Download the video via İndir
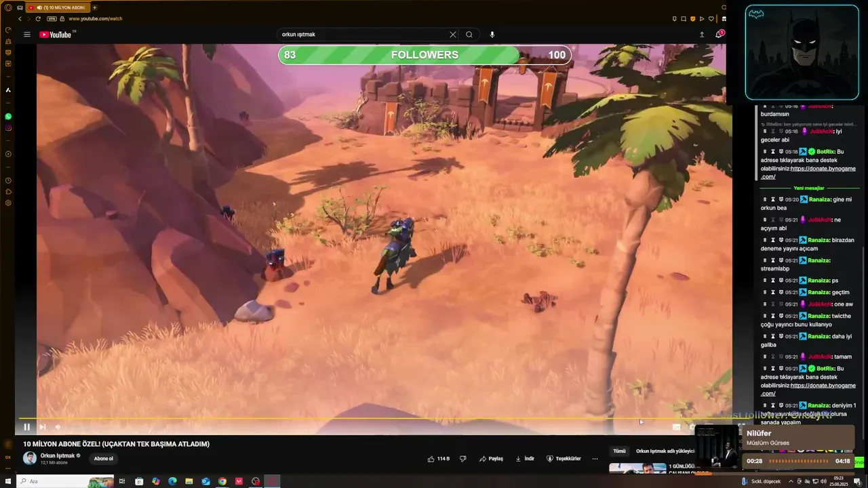The image size is (868, 488). tap(525, 459)
